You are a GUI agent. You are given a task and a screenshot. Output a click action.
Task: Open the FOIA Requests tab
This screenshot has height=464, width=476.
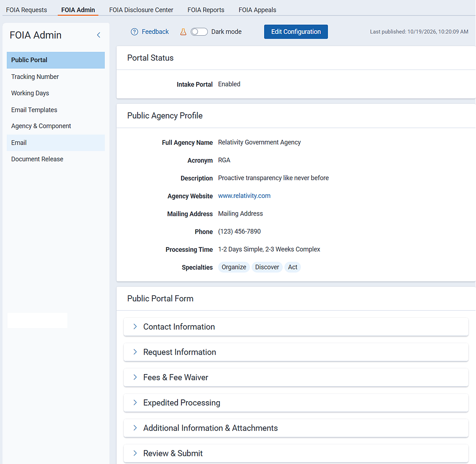point(26,10)
